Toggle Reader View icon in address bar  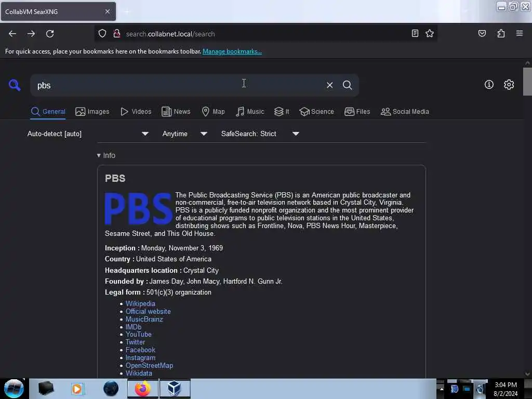[x=415, y=33]
